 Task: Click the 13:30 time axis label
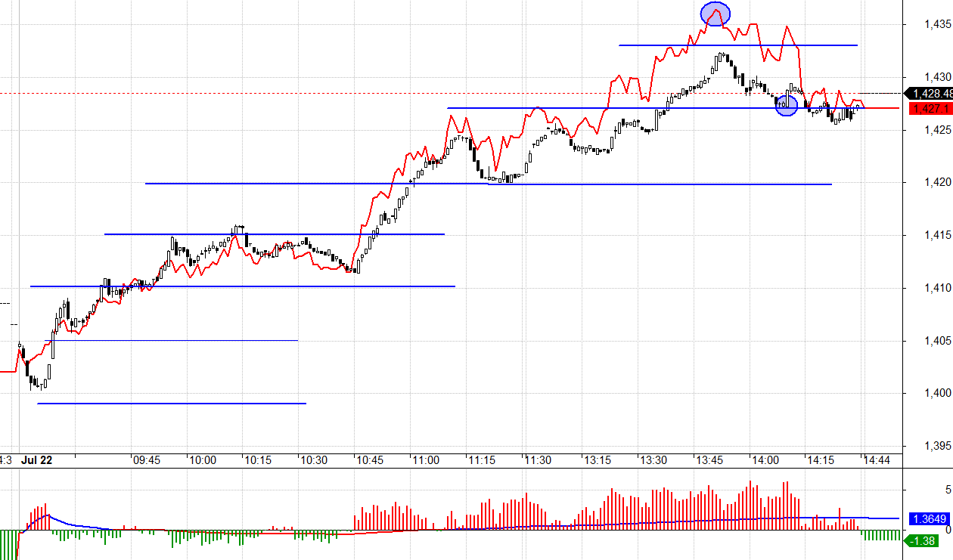point(653,459)
